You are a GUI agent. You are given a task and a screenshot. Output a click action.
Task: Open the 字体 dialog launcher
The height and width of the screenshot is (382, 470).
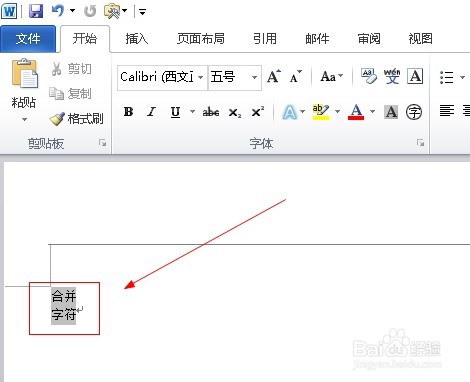pyautogui.click(x=421, y=143)
